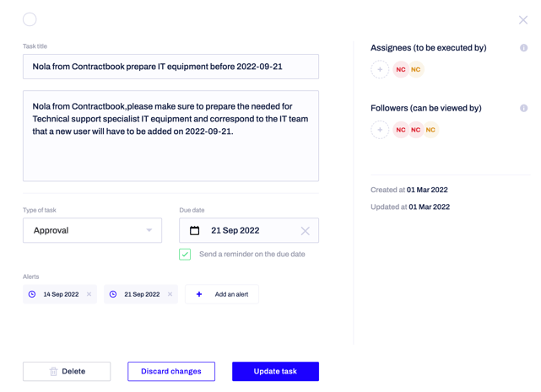Screen dimensions: 541x392
Task: Remove the 21 Sep 2022 alert
Action: coord(170,294)
